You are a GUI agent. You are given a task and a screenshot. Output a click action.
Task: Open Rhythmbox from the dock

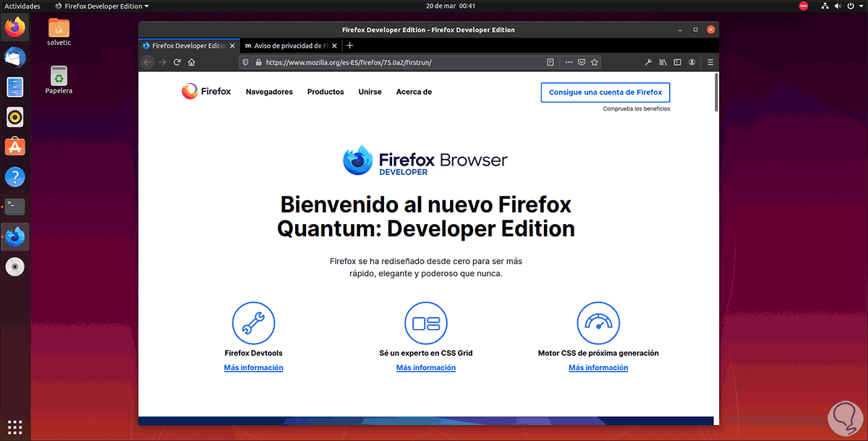coord(14,116)
